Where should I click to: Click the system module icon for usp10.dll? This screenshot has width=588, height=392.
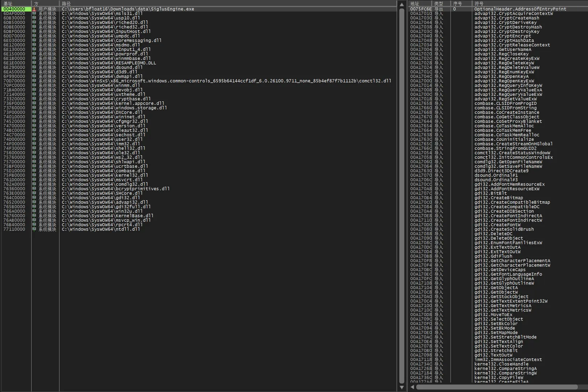click(34, 18)
